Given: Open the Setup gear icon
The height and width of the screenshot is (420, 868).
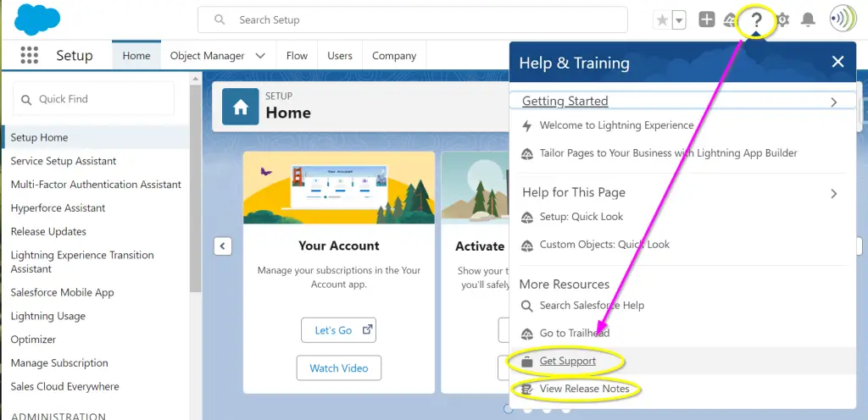Looking at the screenshot, I should (783, 19).
